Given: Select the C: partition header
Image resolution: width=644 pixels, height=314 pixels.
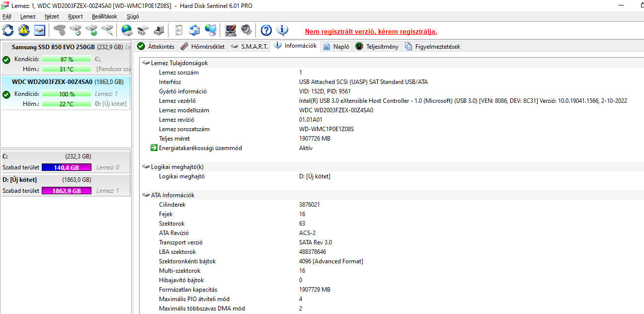Looking at the screenshot, I should click(66, 156).
